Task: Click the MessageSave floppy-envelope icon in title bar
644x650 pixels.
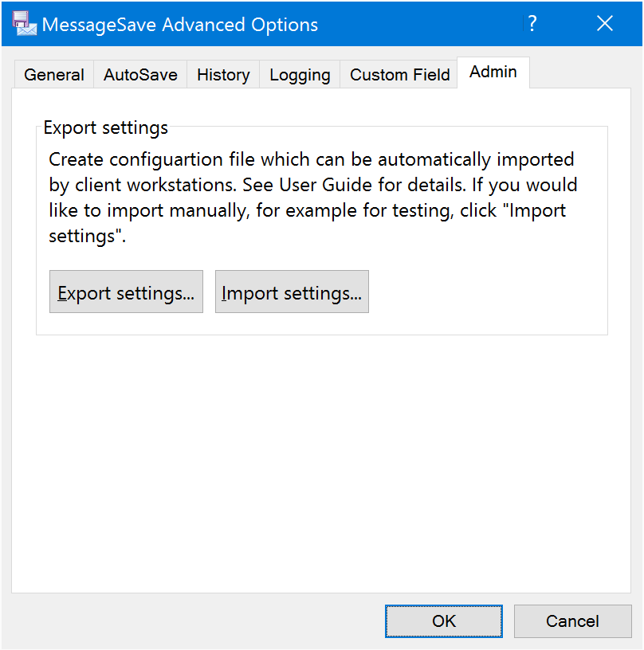Action: [x=25, y=24]
